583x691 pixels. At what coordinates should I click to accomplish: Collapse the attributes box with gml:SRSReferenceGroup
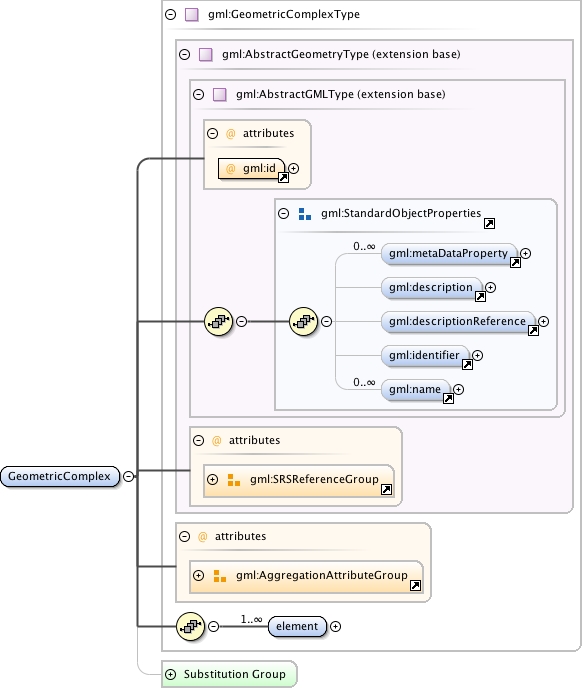pyautogui.click(x=199, y=440)
